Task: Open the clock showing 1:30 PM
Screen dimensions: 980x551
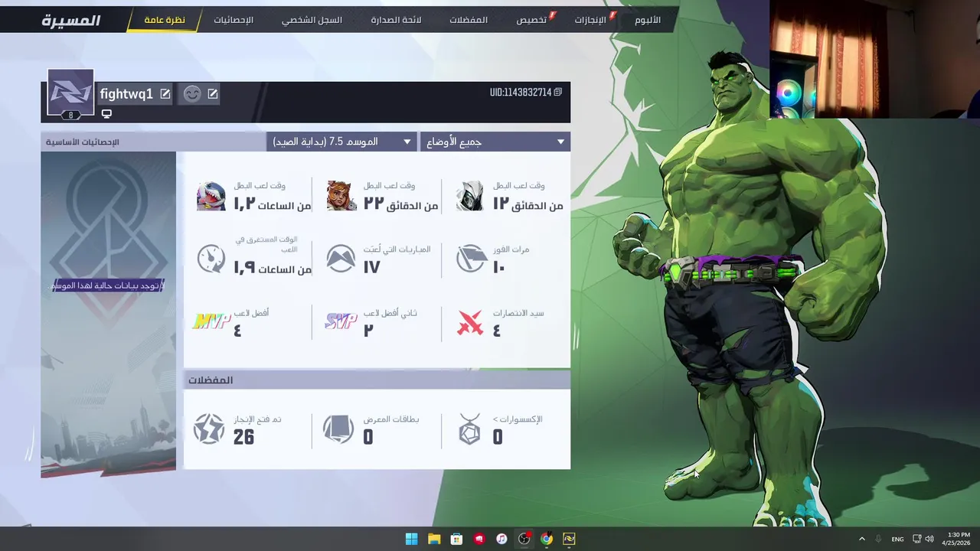Action: (957, 539)
